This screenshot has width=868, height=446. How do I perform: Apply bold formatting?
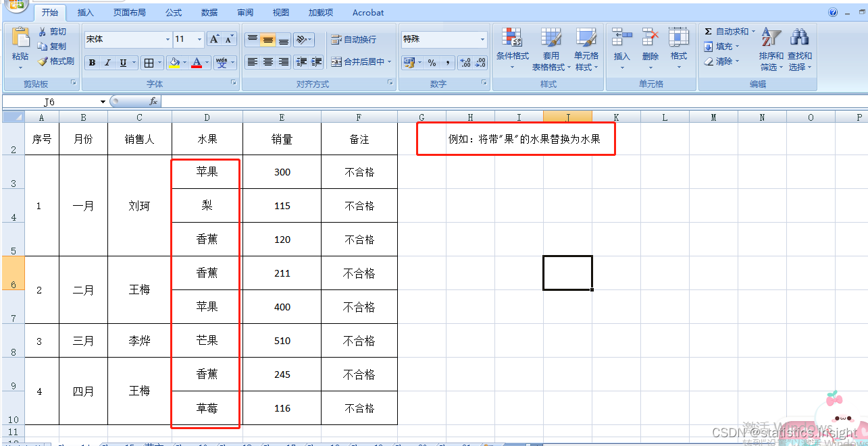click(92, 62)
